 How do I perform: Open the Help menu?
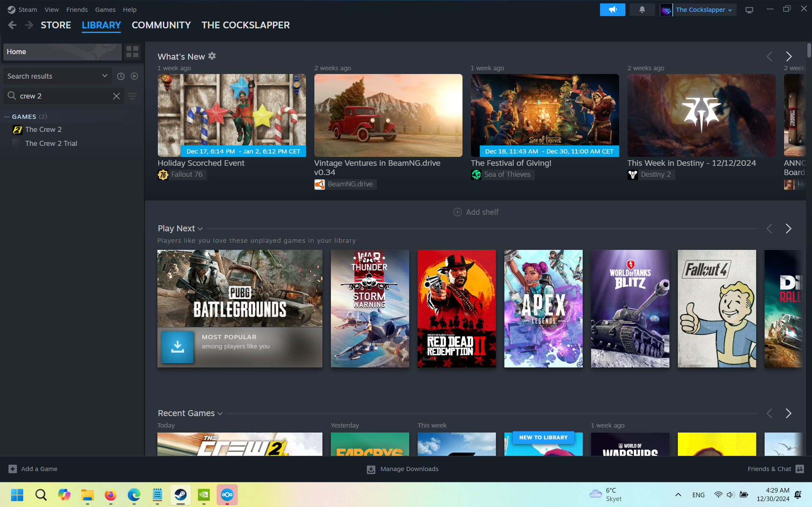tap(129, 10)
